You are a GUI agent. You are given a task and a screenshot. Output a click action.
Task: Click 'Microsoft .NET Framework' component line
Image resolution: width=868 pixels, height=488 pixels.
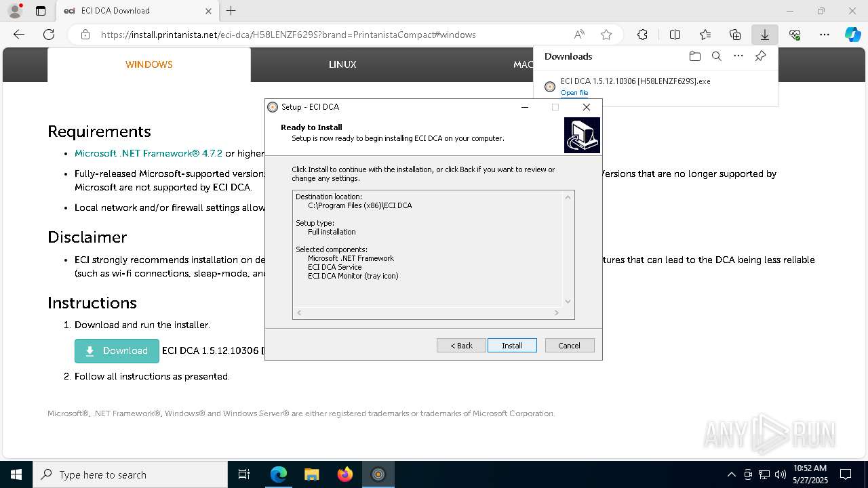(351, 258)
